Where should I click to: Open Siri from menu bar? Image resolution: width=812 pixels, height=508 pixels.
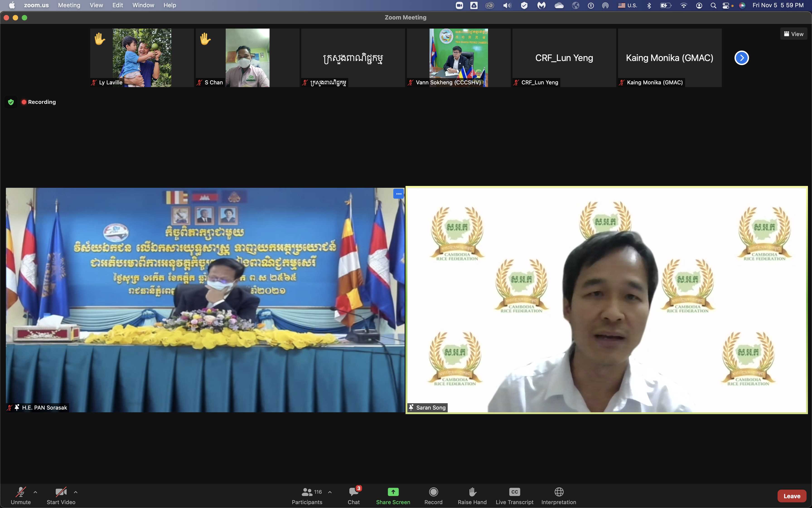pos(742,5)
